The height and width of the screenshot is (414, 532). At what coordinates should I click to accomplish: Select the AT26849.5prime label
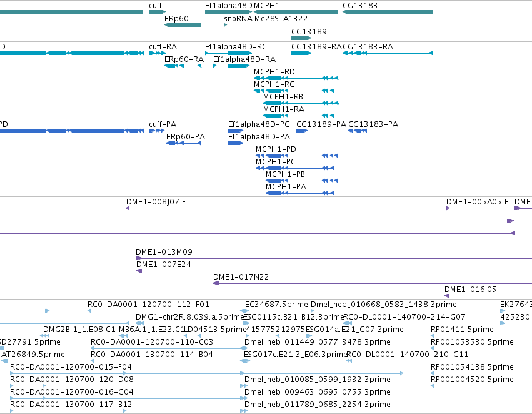pos(33,355)
